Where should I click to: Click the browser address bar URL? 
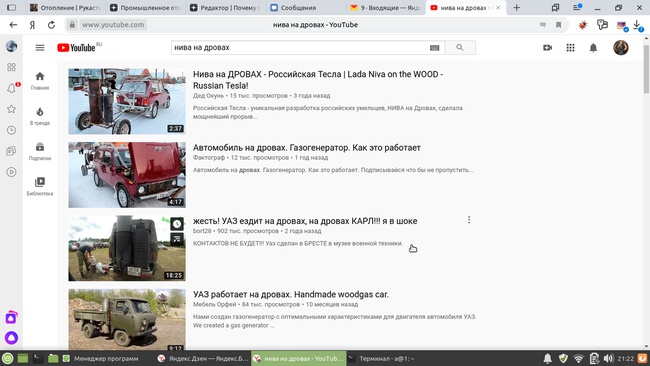[113, 25]
